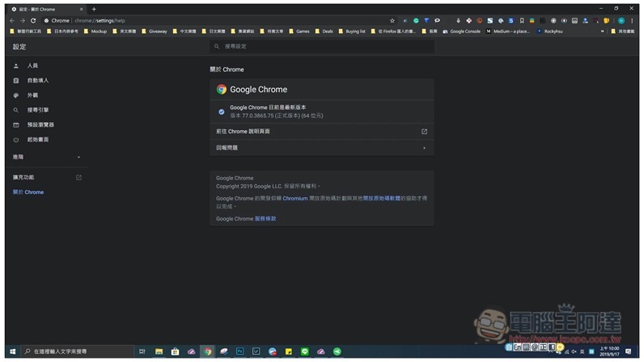Viewport: 644px width, 362px height.
Task: Click the Chromium open source link
Action: tap(294, 198)
